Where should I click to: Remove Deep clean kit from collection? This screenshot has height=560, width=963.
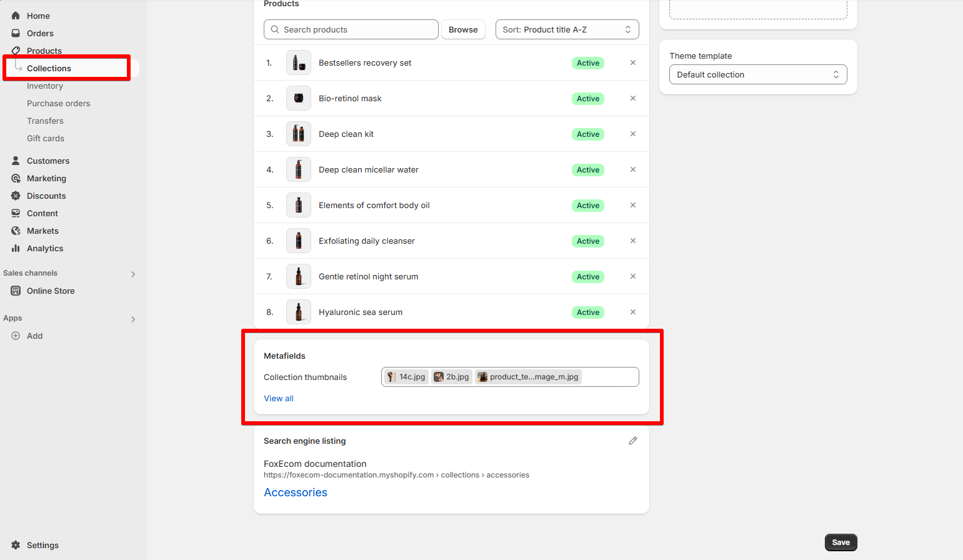coord(633,134)
